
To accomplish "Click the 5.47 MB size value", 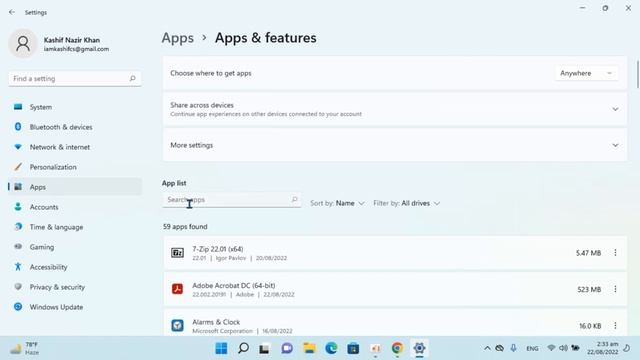I will tap(588, 253).
